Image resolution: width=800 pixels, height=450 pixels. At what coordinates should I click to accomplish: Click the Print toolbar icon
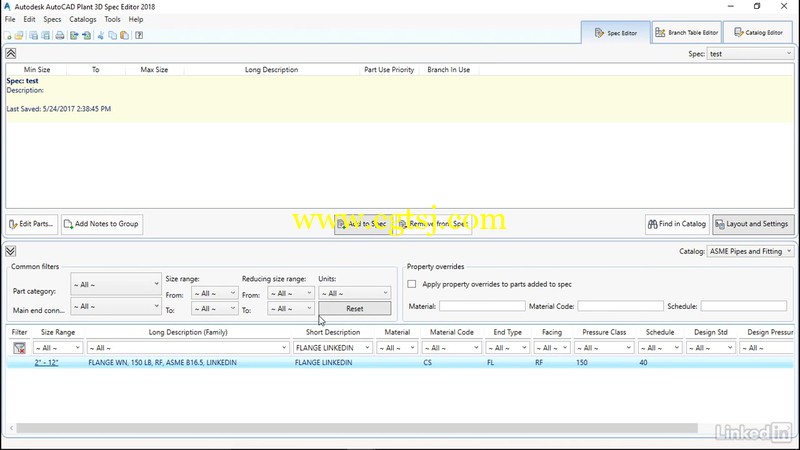click(x=60, y=35)
